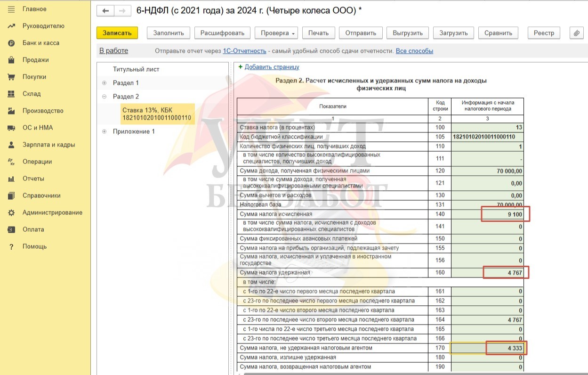Collapse the Раздел 2 tree node
The width and height of the screenshot is (588, 375).
(x=104, y=97)
